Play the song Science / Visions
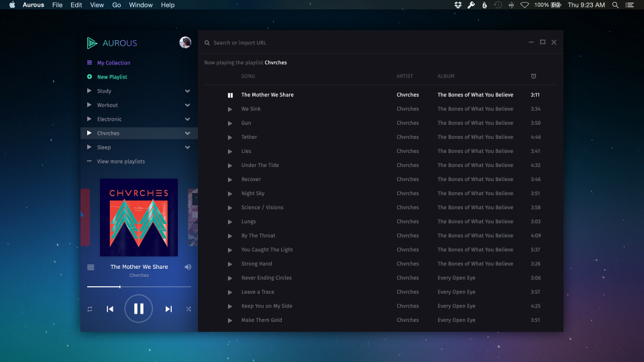Screen dimensions: 644x362 coord(230,208)
